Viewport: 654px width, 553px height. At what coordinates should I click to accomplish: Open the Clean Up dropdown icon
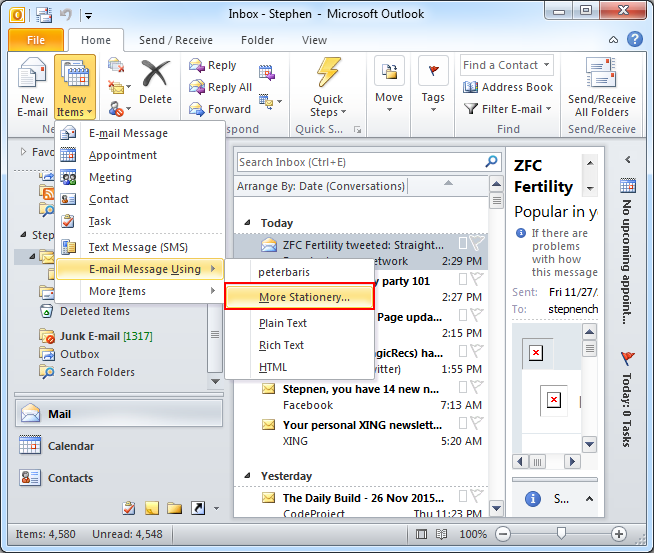[x=119, y=87]
